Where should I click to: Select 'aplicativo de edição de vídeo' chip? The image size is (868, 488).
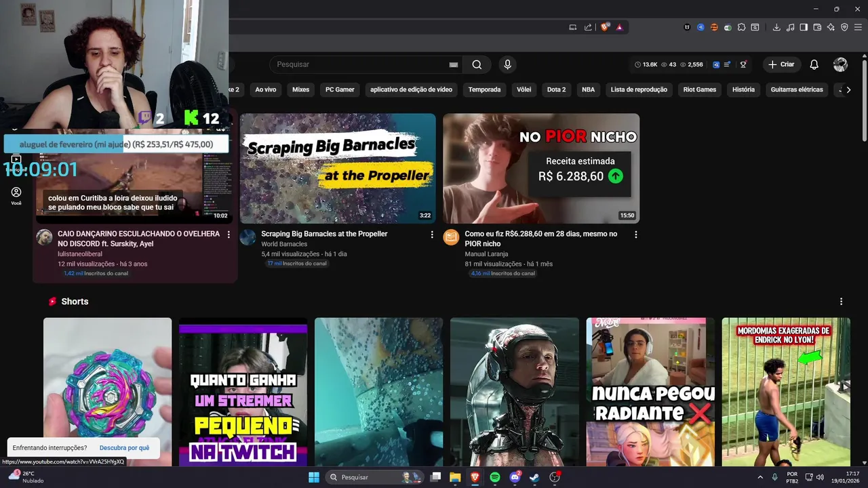click(x=411, y=89)
